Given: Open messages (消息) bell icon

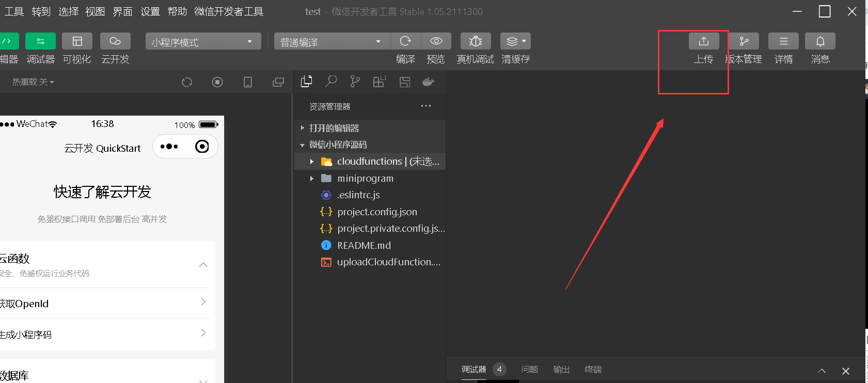Looking at the screenshot, I should pos(820,41).
